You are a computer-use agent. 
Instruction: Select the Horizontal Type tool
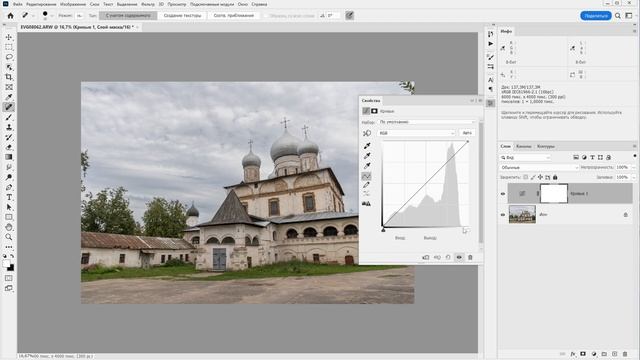tap(9, 197)
